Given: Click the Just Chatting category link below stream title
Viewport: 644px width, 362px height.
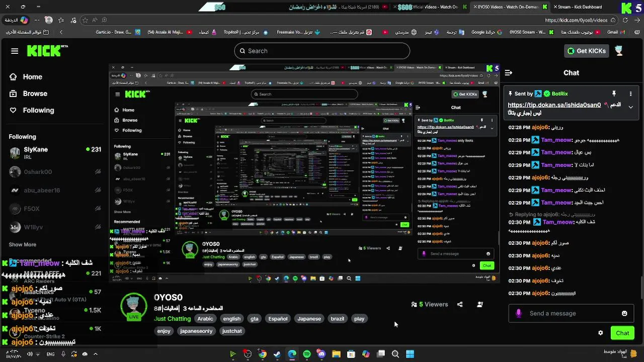Looking at the screenshot, I should pyautogui.click(x=173, y=319).
